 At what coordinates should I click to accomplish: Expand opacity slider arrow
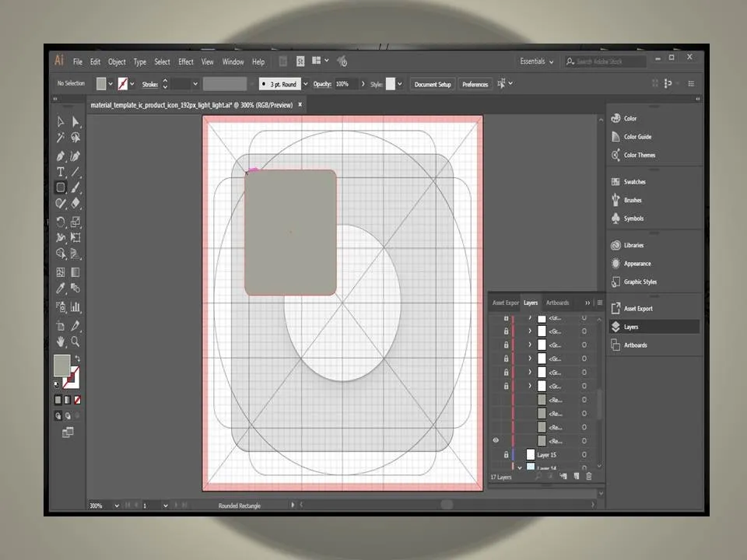pos(363,84)
